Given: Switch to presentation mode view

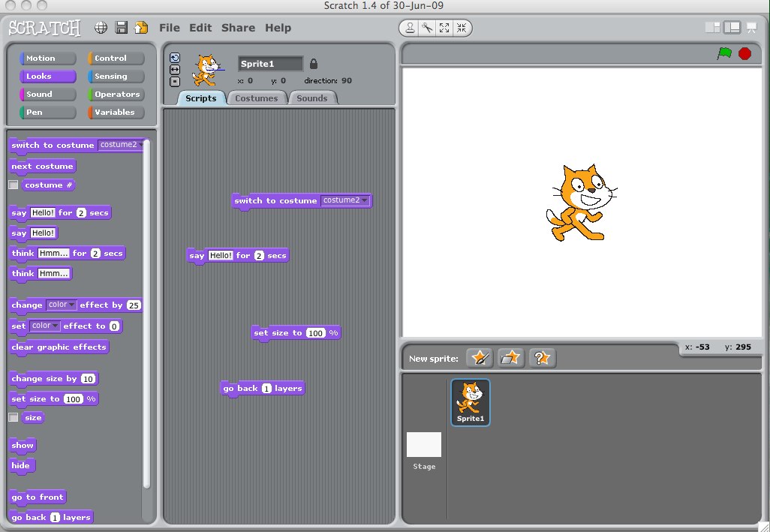Looking at the screenshot, I should pyautogui.click(x=751, y=28).
